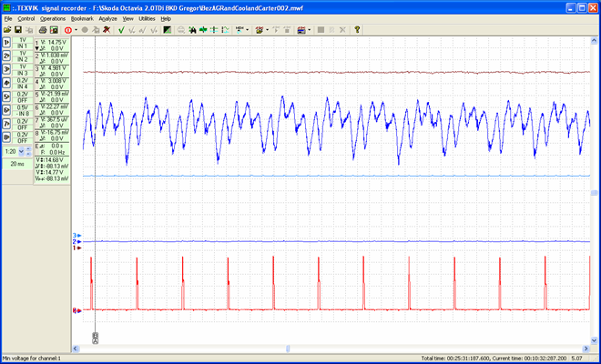Click the horizontal scrollbar thumb
Image resolution: width=601 pixels, height=364 pixels.
coord(288,349)
